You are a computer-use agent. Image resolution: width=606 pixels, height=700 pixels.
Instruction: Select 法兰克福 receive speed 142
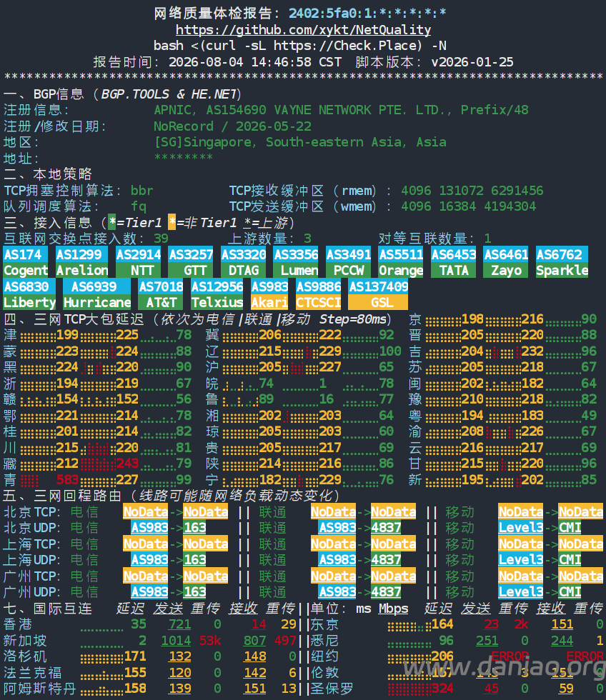coord(254,672)
